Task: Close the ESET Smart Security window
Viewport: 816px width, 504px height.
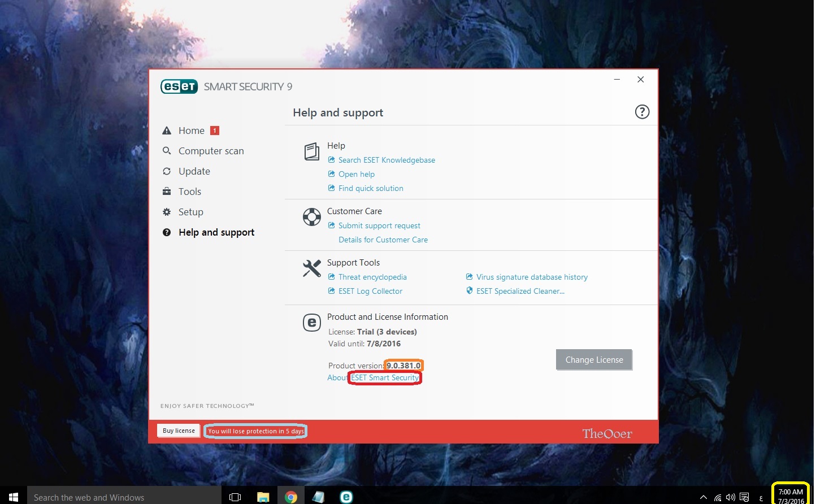Action: click(x=641, y=79)
